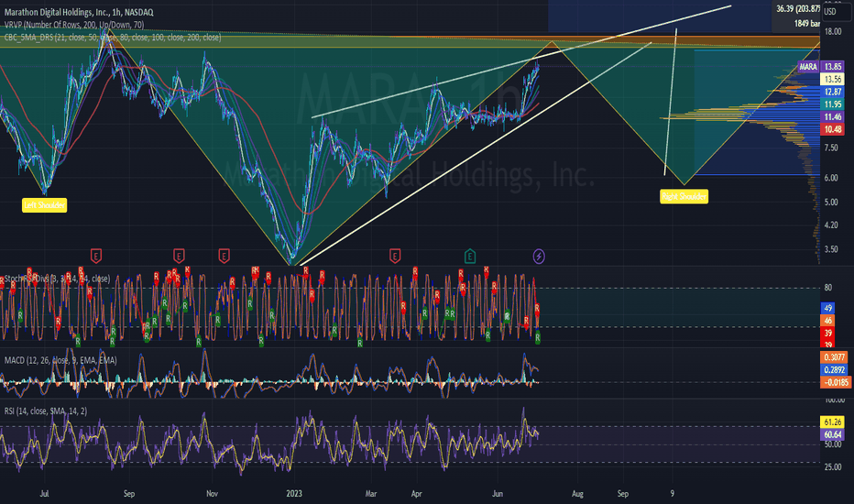
Task: Click the Jul label on time axis
Action: point(44,494)
